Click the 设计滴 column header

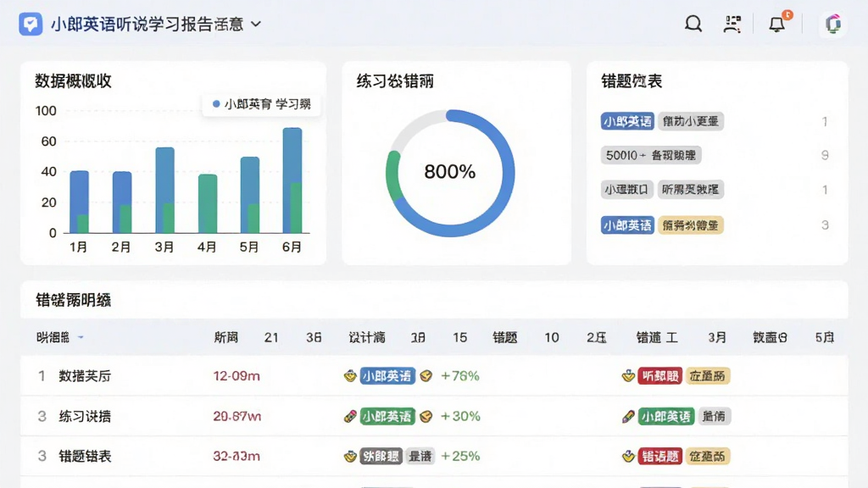[366, 337]
